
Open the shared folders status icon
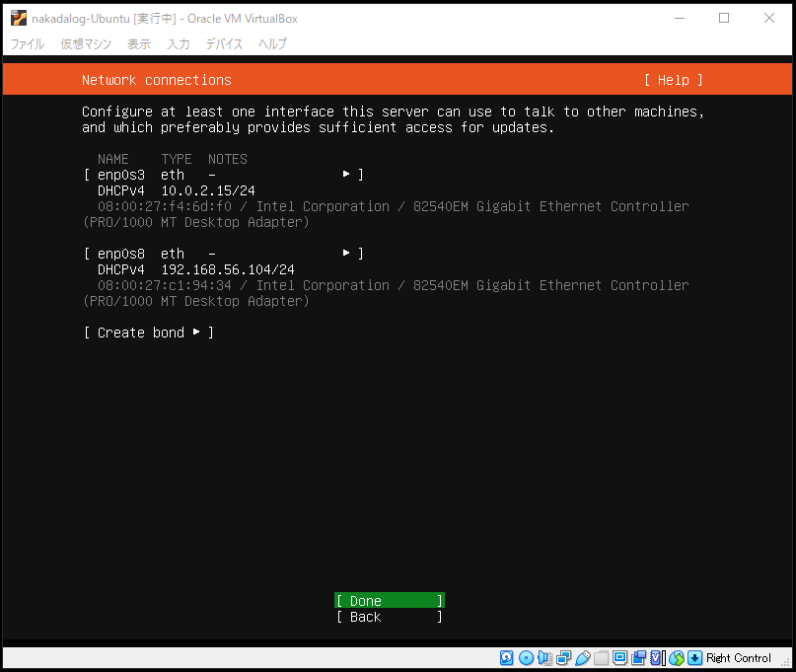tap(601, 658)
